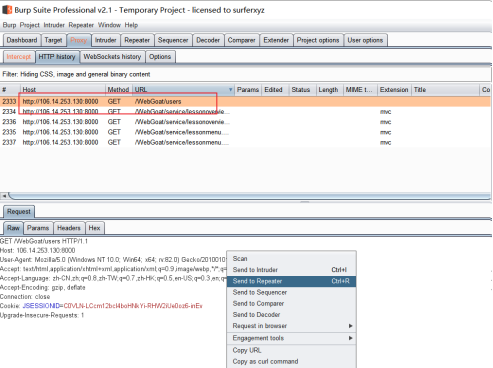
Task: Choose Send to Sequencer menu entry
Action: pyautogui.click(x=291, y=292)
